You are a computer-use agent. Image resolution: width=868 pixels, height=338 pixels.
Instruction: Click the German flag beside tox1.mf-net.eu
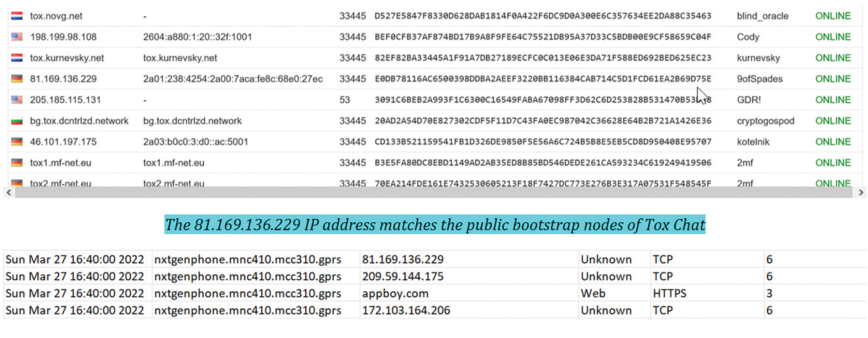tap(17, 163)
